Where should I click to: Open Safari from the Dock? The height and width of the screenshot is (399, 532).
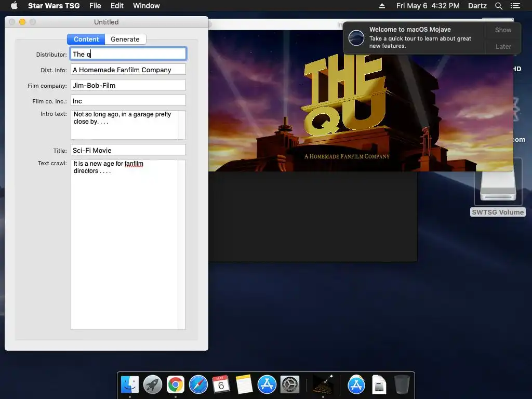point(198,385)
